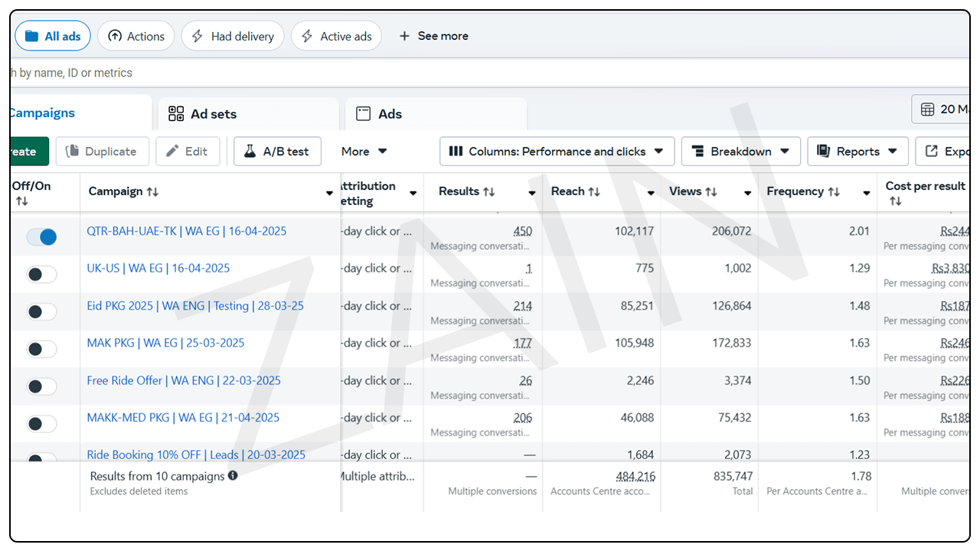This screenshot has width=980, height=551.
Task: Open the date range picker
Action: [x=941, y=109]
